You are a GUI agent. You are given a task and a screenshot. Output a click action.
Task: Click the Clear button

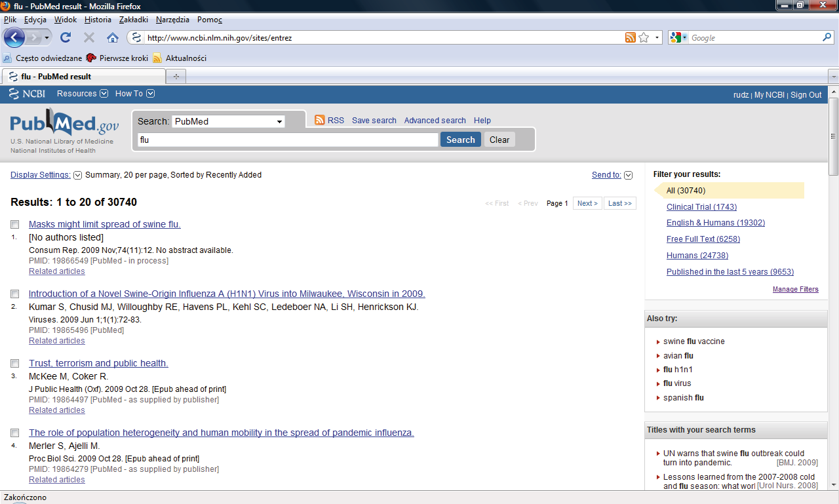click(499, 140)
